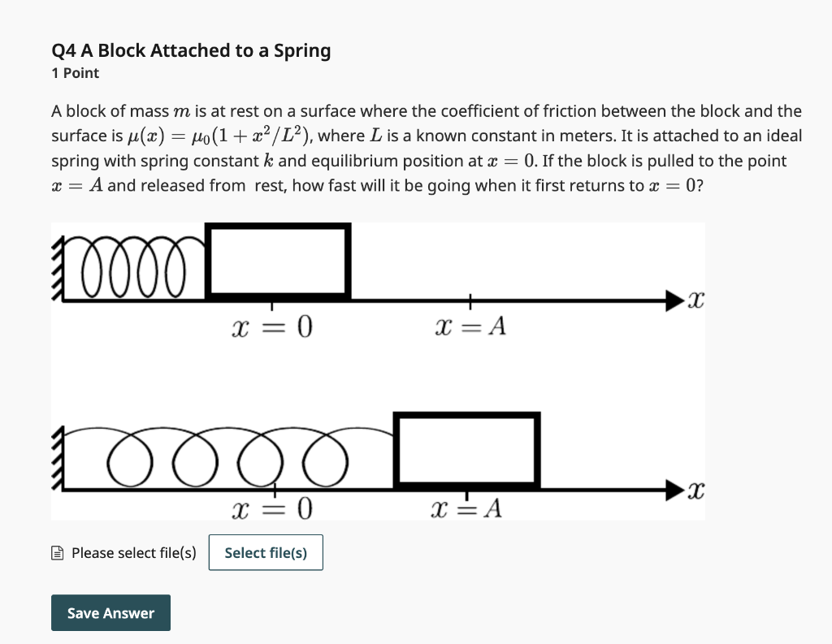Screen dimensions: 832x644
Task: Click the block resting at x = 0
Action: click(x=278, y=261)
